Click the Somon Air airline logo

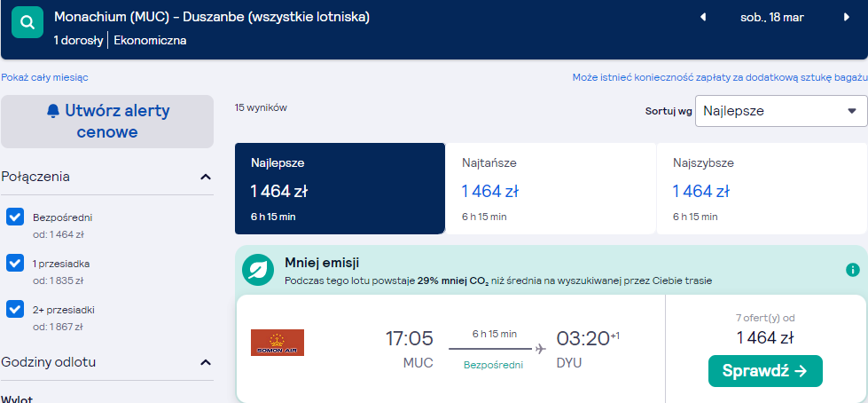(x=278, y=343)
